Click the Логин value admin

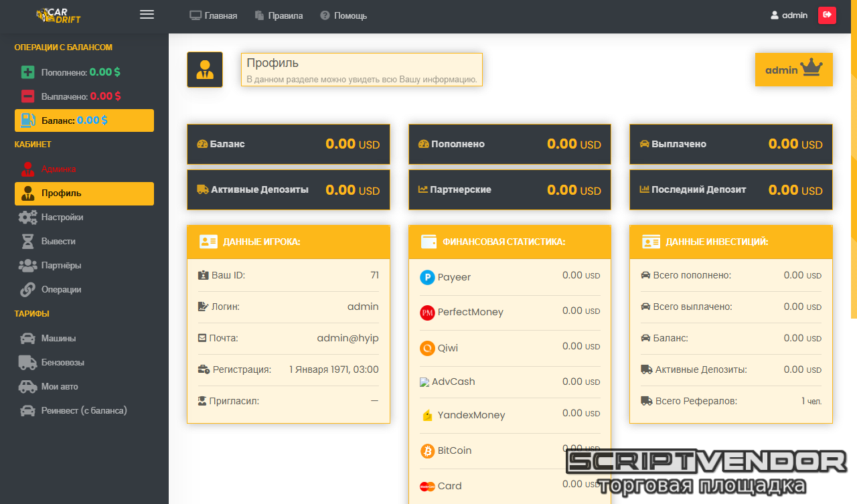point(363,307)
